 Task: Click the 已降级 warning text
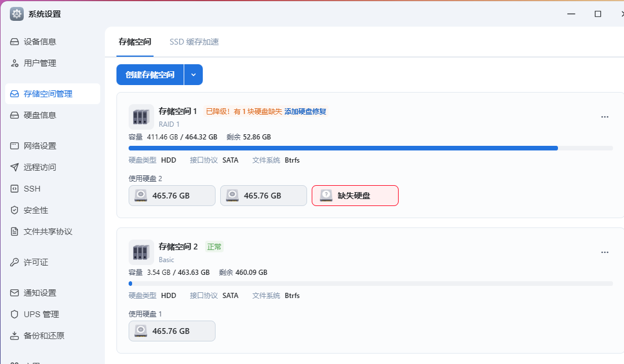click(x=243, y=112)
